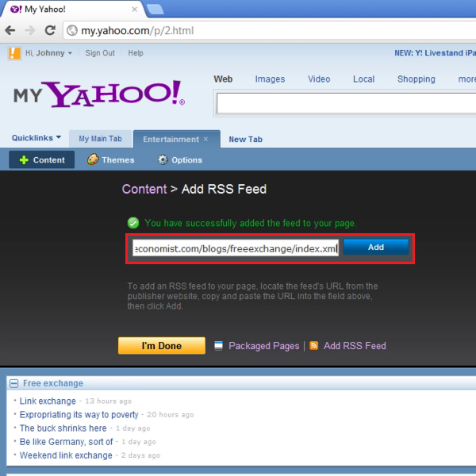
Task: Select the Local search category
Action: [x=363, y=79]
